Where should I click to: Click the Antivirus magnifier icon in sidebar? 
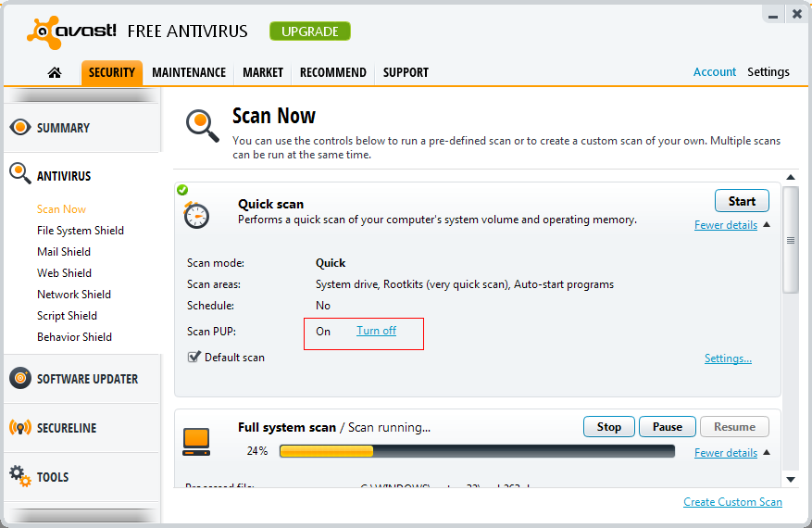click(20, 173)
